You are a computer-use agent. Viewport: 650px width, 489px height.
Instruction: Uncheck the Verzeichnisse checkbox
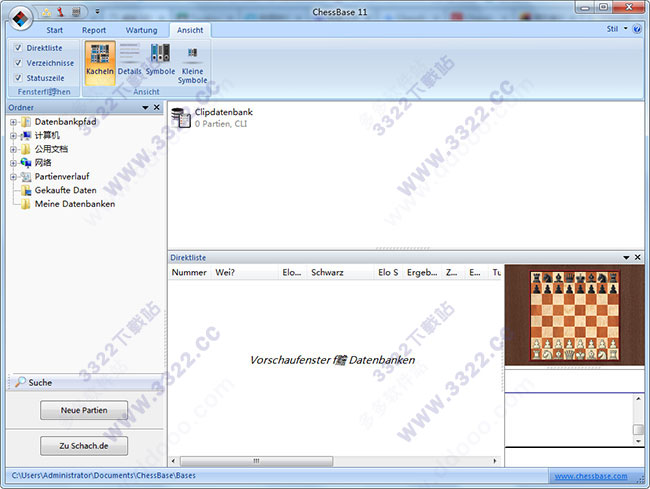pos(18,63)
